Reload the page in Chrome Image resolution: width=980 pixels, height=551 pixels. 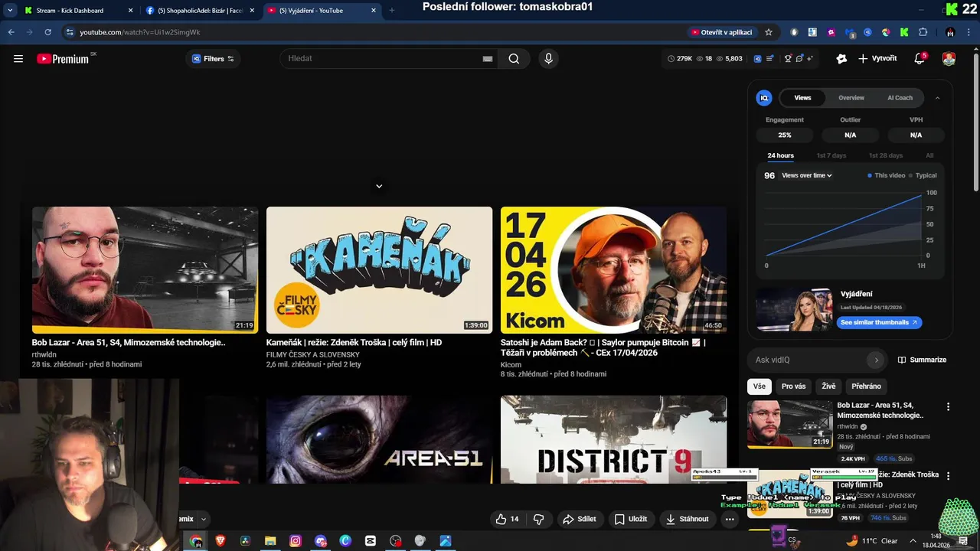point(47,32)
